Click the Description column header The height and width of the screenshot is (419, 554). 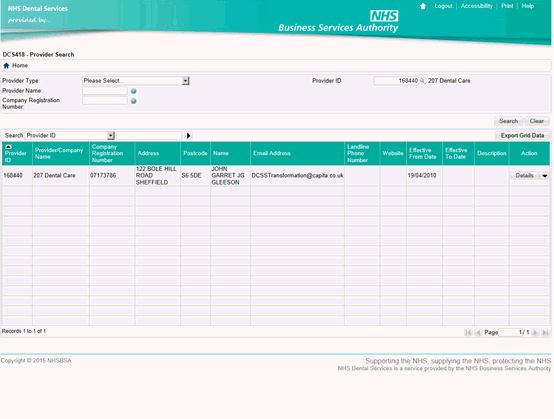492,153
